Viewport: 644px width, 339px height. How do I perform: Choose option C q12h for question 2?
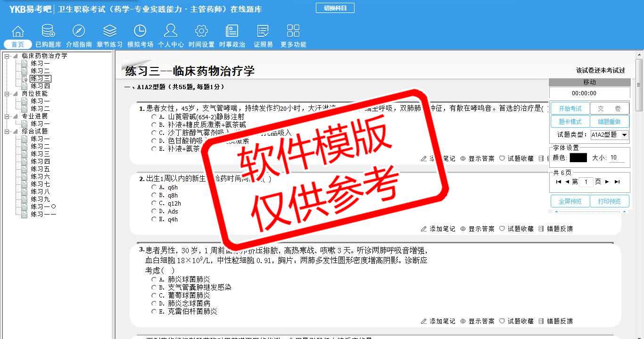click(x=154, y=203)
